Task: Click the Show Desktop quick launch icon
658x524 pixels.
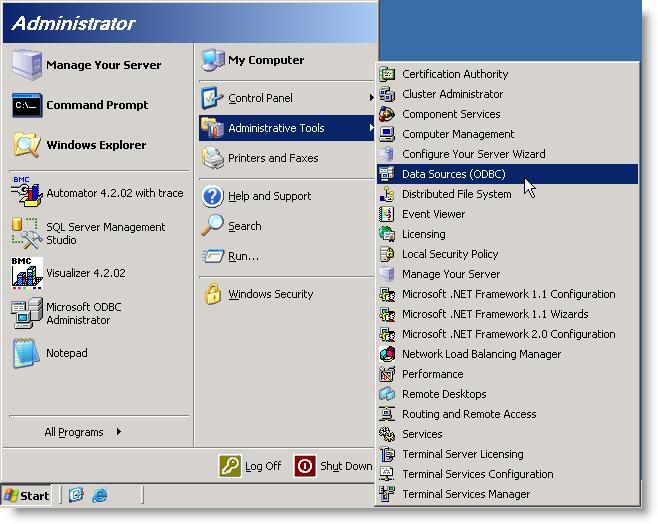Action: tap(76, 495)
